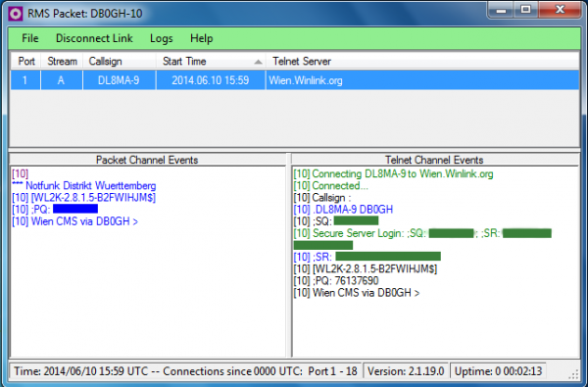Click the resize grip in status bar corner
588x387 pixels.
pyautogui.click(x=574, y=374)
